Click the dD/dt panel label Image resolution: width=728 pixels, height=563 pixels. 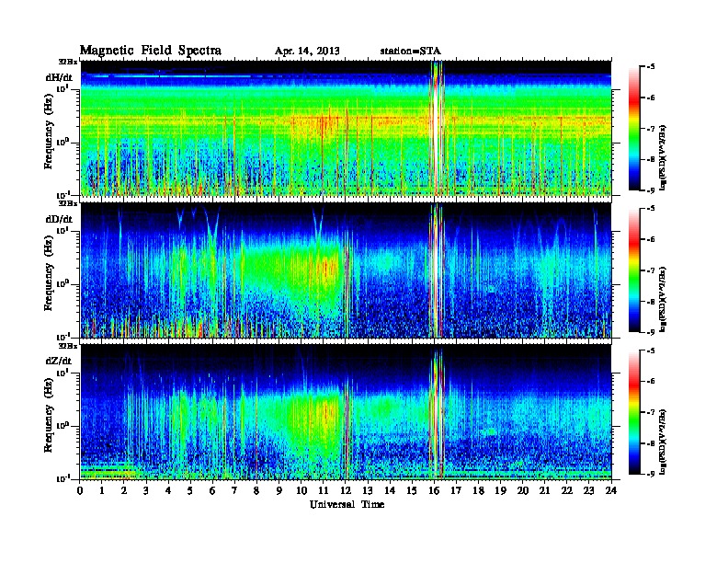tap(59, 219)
